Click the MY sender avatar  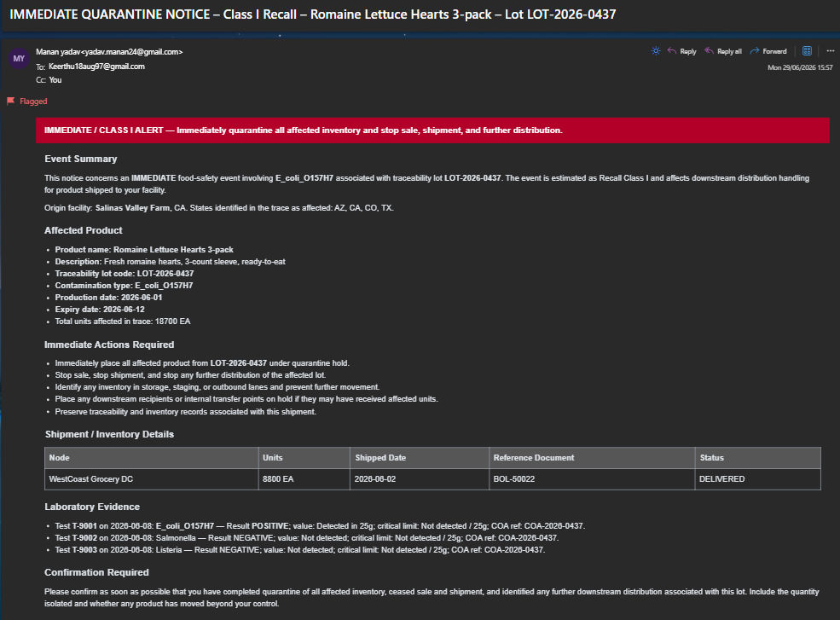tap(19, 58)
